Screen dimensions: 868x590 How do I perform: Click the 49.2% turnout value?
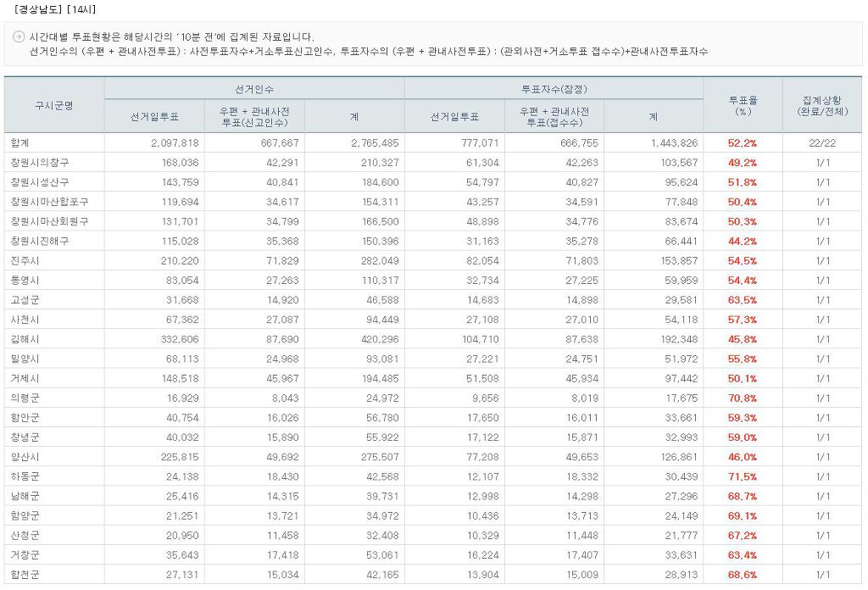[x=743, y=163]
